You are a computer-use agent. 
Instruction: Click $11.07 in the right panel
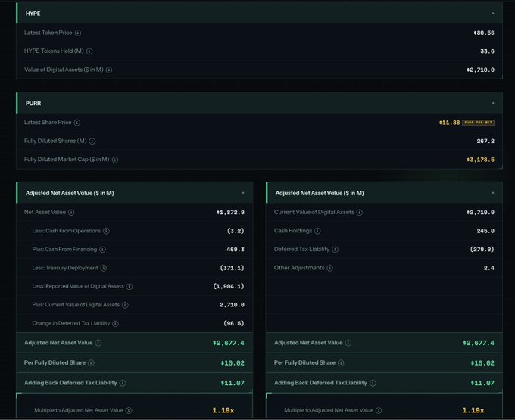(x=482, y=383)
